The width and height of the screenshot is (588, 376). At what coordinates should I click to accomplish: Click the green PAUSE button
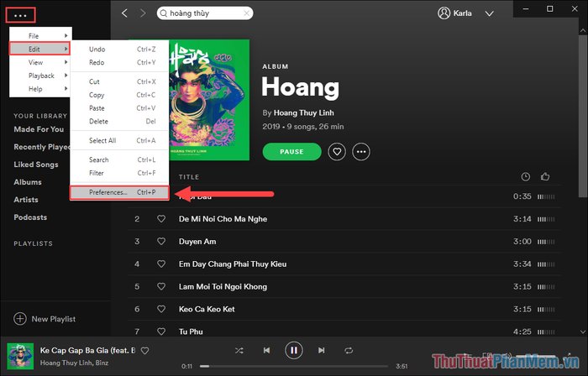tap(291, 152)
